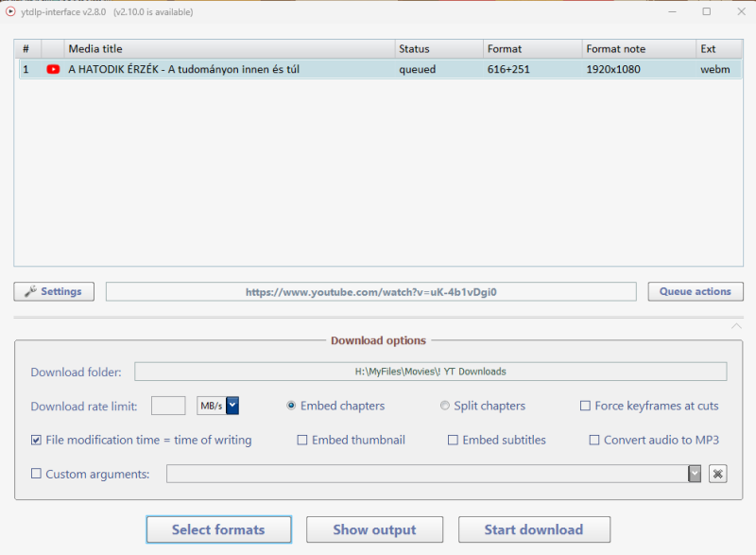Image resolution: width=756 pixels, height=555 pixels.
Task: Minimize the ytdlp-interface window
Action: coord(672,11)
